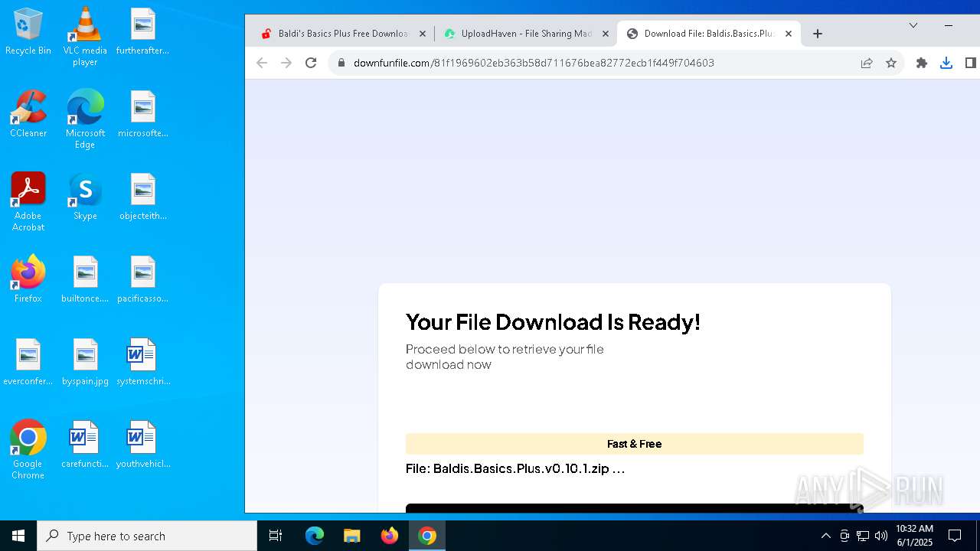Open Google Chrome desktop shortcut
This screenshot has width=980, height=551.
point(28,450)
